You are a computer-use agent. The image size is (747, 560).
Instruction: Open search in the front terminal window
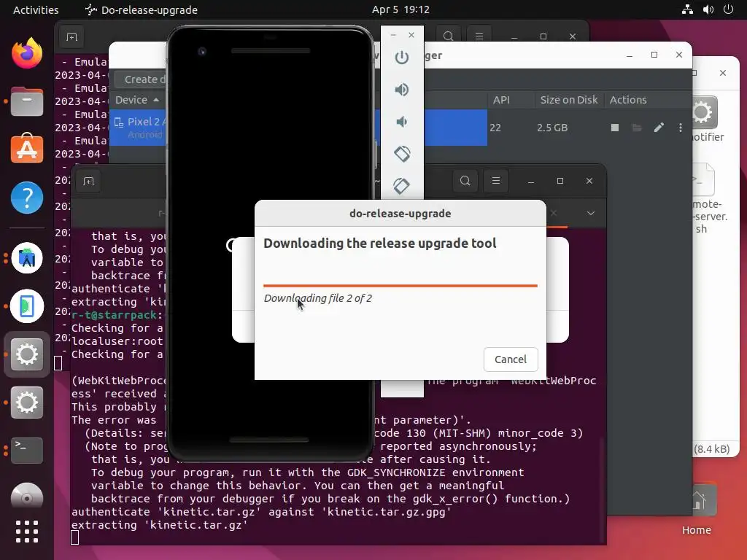[465, 181]
